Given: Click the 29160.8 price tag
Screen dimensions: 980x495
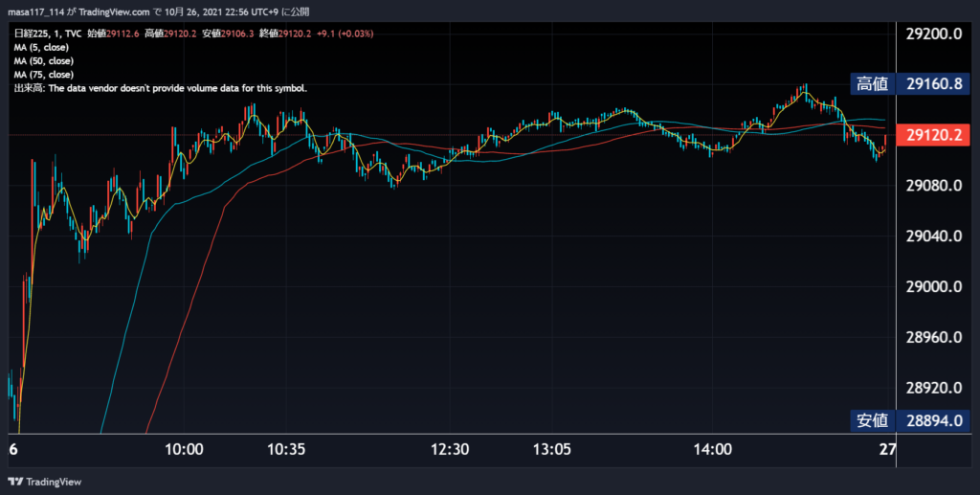Looking at the screenshot, I should tap(934, 83).
